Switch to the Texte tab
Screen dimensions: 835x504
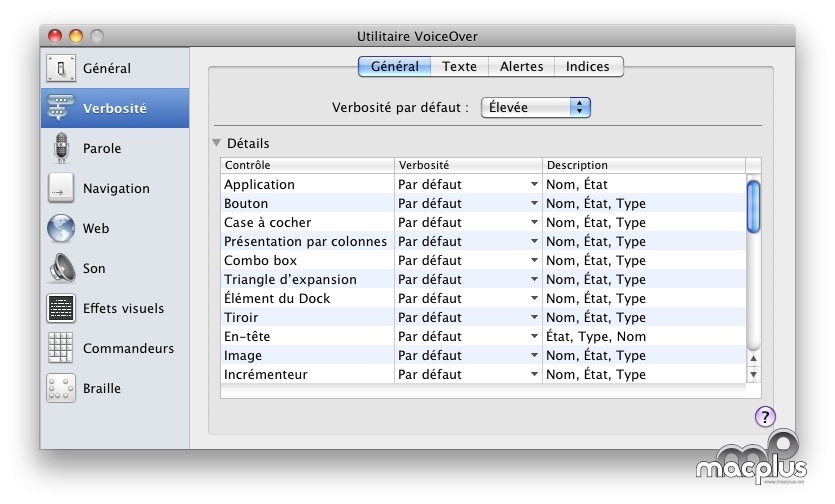point(460,67)
